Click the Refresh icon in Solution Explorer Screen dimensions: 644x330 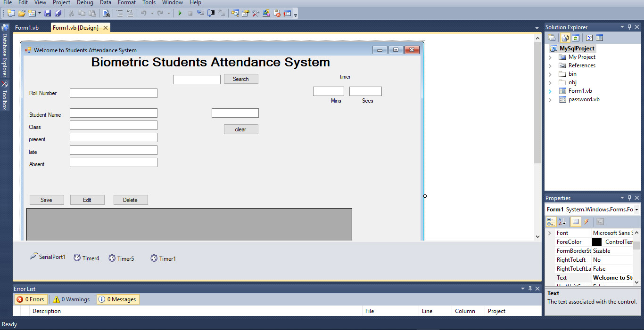pyautogui.click(x=576, y=37)
